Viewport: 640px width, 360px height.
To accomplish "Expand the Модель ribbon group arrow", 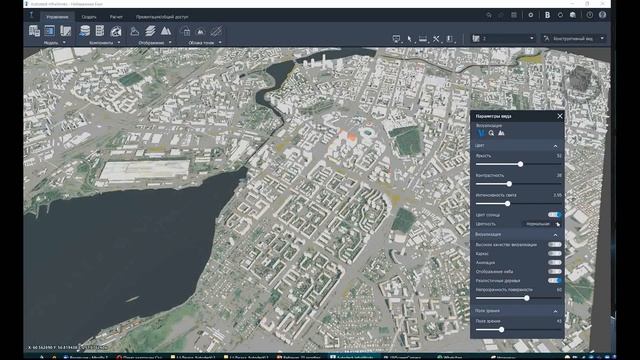I will pyautogui.click(x=64, y=42).
